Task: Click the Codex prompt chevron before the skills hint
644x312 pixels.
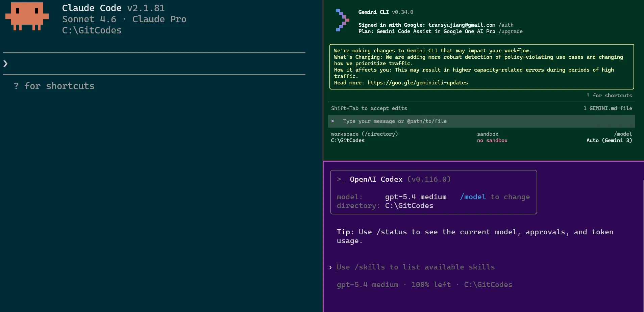Action: click(x=330, y=267)
